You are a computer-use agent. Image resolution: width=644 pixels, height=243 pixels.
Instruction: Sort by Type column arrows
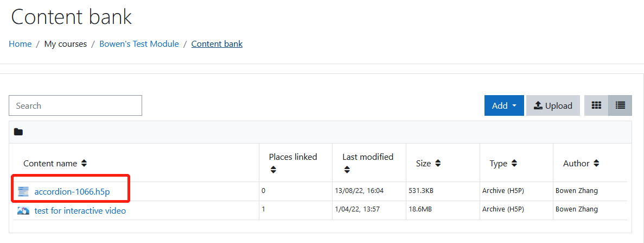514,164
